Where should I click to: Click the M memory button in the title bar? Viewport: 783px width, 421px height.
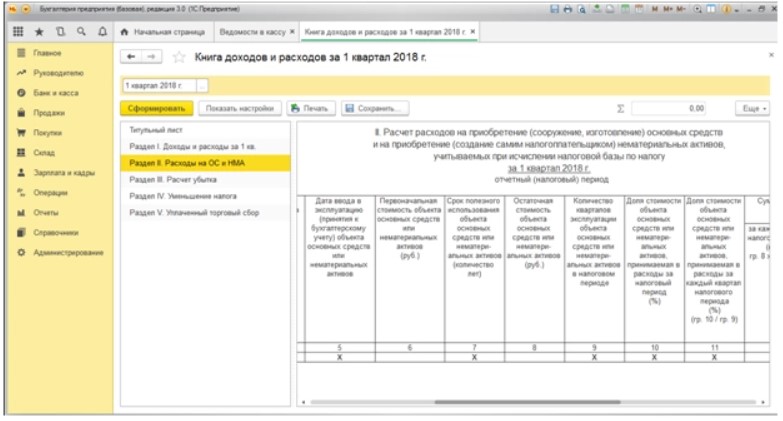655,9
